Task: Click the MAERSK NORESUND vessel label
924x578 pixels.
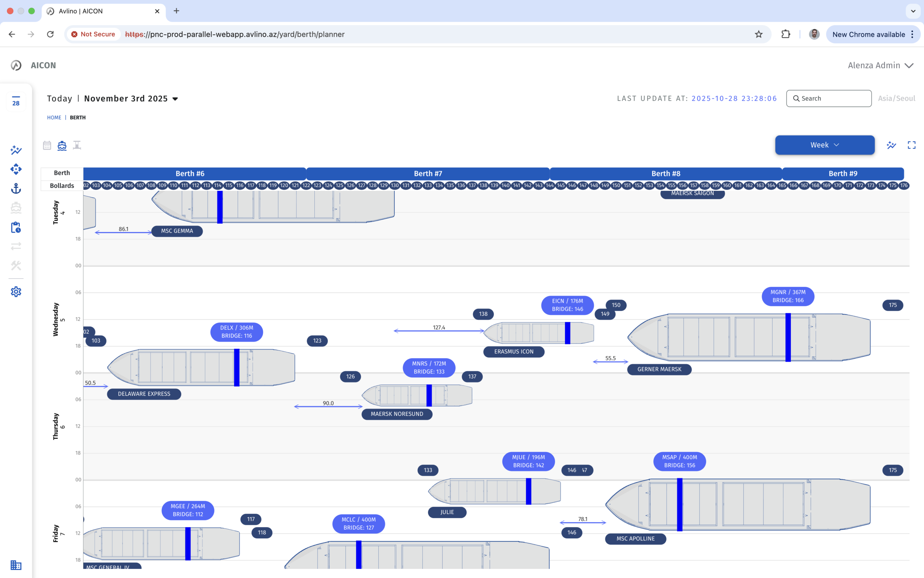Action: pos(397,414)
